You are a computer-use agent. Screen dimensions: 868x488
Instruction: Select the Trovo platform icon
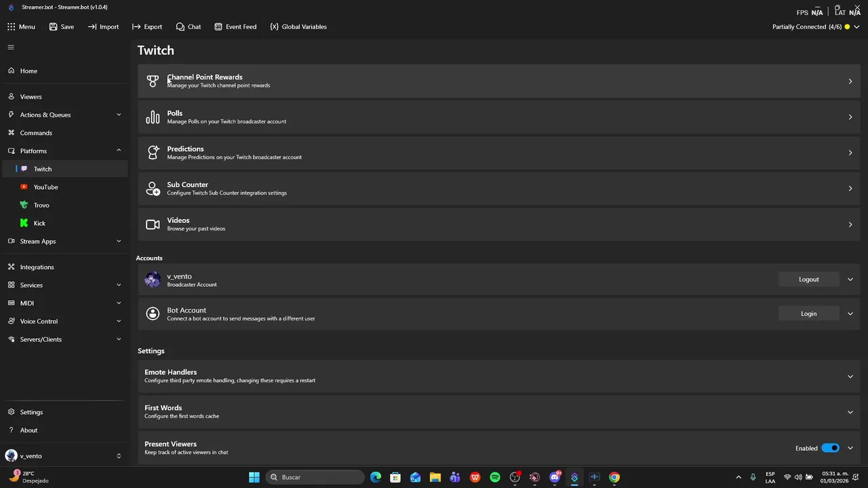24,205
